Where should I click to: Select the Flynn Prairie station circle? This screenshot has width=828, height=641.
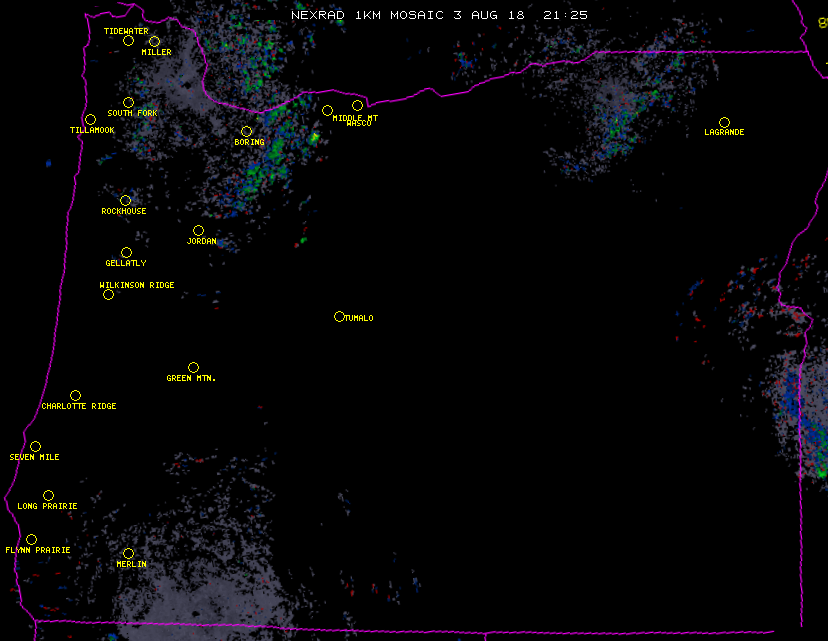pos(31,540)
